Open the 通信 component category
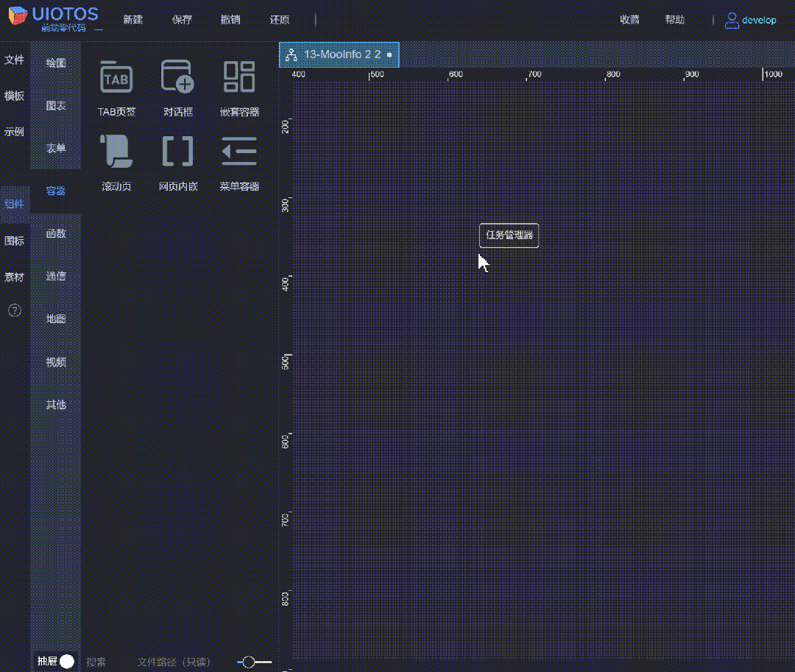This screenshot has height=672, width=795. pos(56,276)
